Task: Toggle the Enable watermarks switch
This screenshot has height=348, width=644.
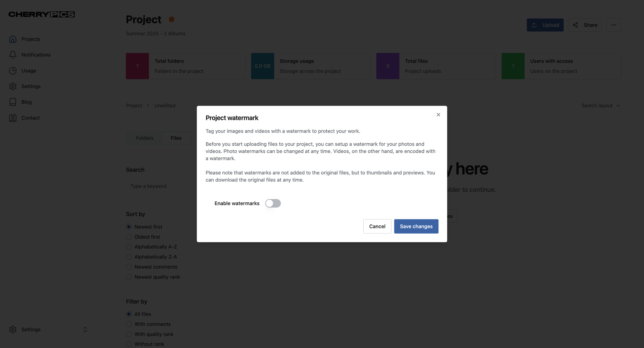Action: [x=273, y=203]
